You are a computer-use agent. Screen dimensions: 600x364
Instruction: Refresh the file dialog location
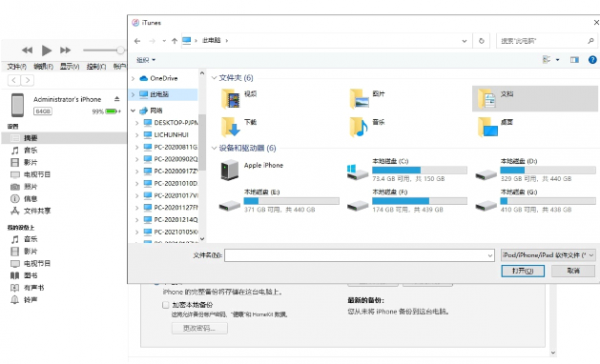(481, 41)
